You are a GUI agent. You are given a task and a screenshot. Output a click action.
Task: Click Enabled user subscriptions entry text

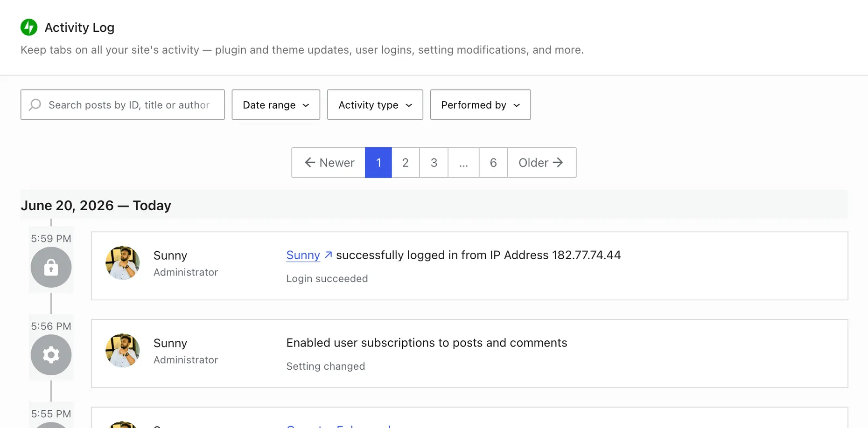pos(427,343)
